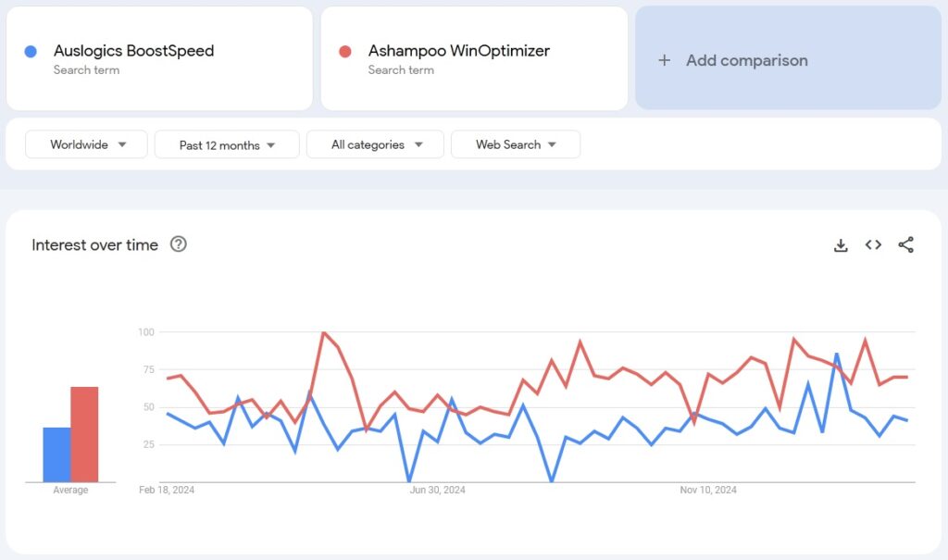Click the plus icon for Add comparison

pyautogui.click(x=664, y=60)
